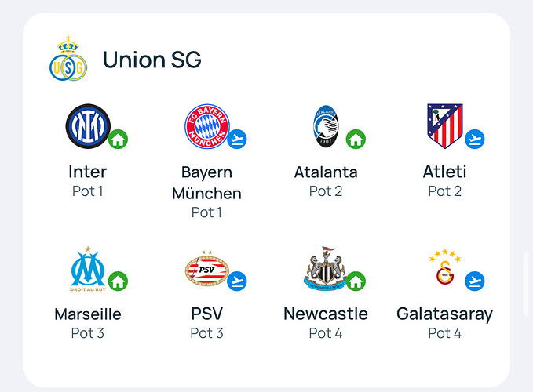The image size is (533, 392).
Task: Select the Galatasaray team name label
Action: (444, 314)
